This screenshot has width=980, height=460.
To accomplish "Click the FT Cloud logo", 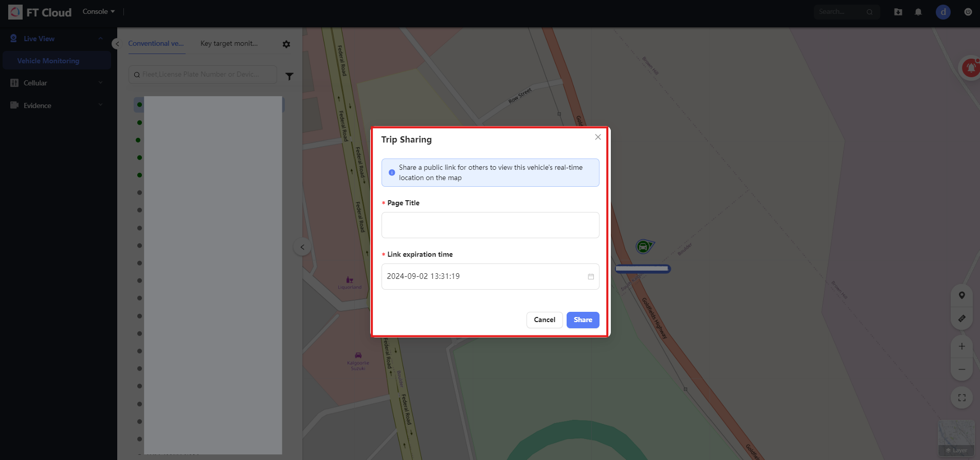I will pos(40,12).
